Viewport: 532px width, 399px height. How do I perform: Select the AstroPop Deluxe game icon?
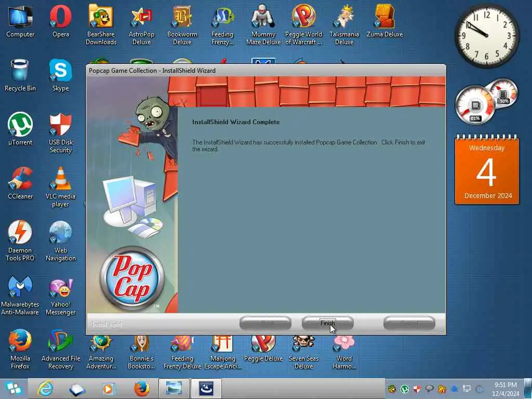tap(141, 24)
